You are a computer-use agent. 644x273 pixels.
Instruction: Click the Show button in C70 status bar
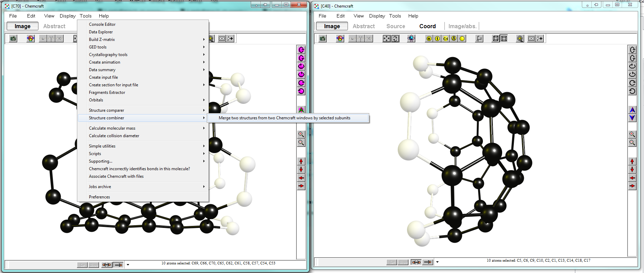[x=93, y=265]
